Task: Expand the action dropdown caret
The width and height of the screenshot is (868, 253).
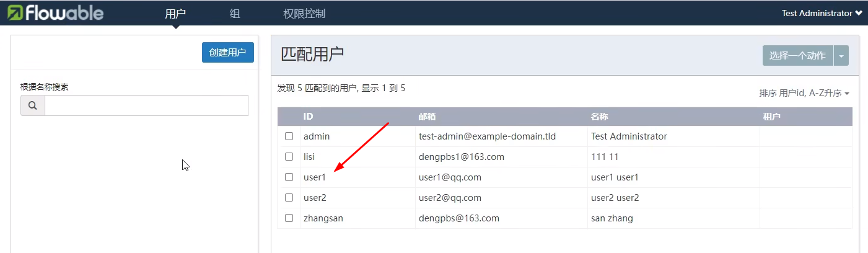Action: tap(841, 55)
